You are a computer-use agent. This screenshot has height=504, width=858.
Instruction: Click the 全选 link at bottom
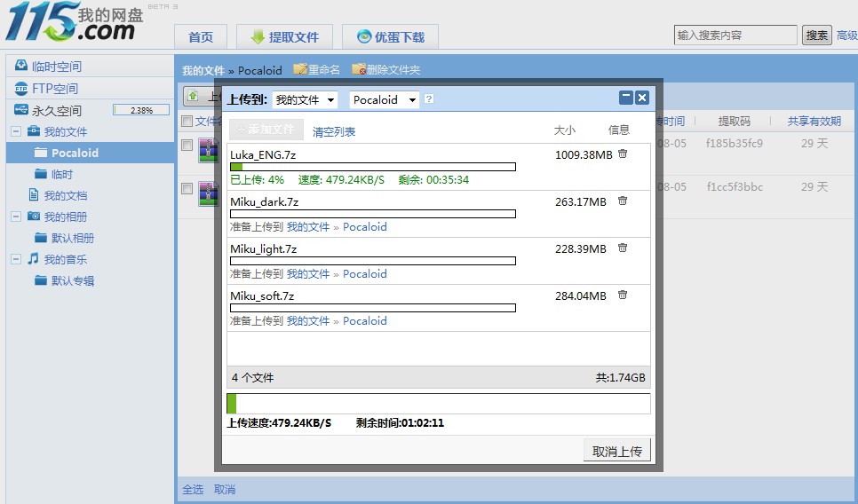point(193,489)
